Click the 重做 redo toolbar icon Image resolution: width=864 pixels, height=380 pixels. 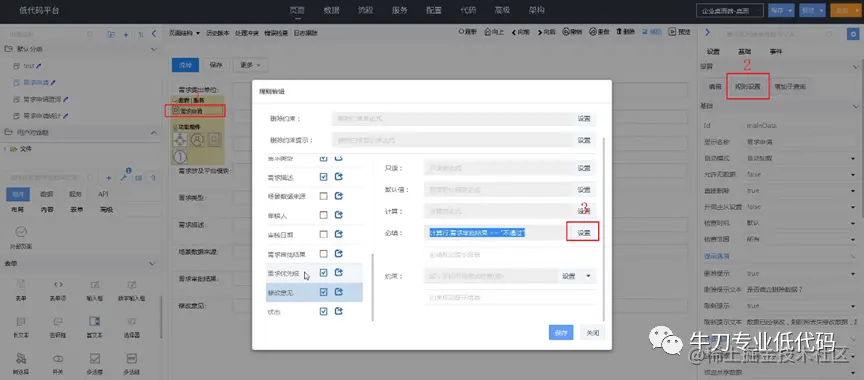point(592,32)
